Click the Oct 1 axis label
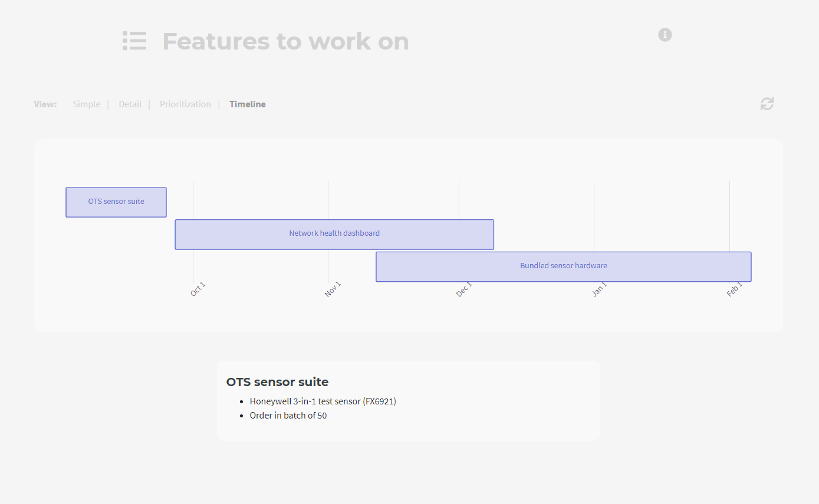The width and height of the screenshot is (819, 504). (198, 289)
